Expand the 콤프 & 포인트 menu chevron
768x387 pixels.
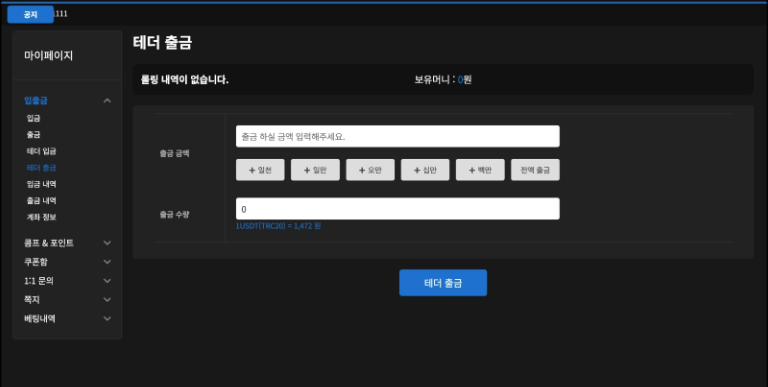coord(107,243)
